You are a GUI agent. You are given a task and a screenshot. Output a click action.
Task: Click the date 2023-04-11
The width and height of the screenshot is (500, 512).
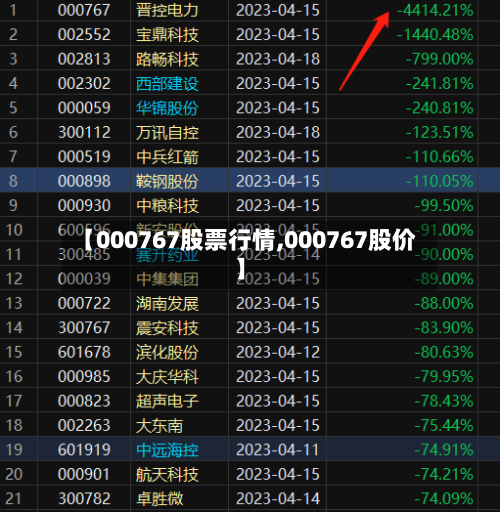point(278,450)
